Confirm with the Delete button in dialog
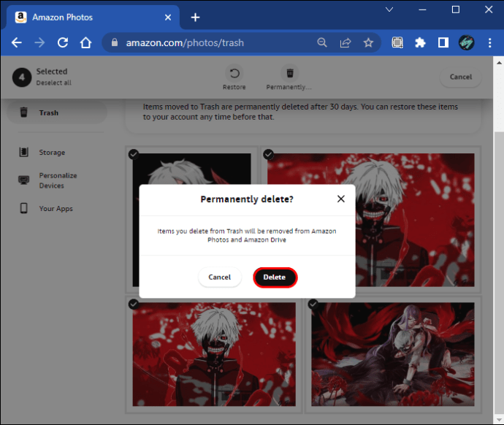 pos(275,277)
